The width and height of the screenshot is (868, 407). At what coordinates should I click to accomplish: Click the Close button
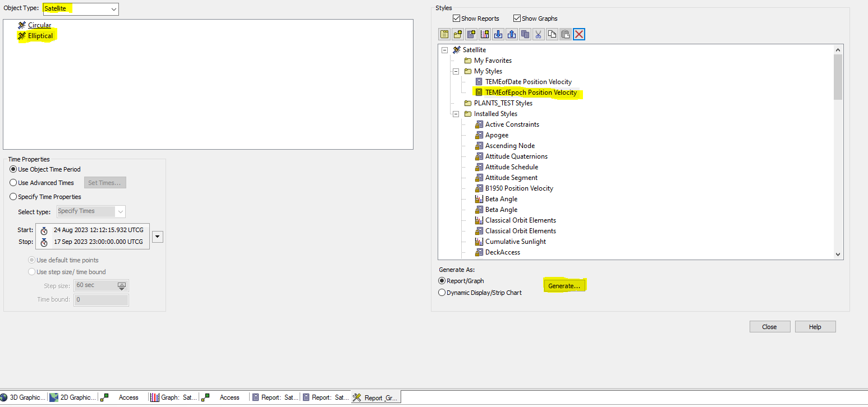(770, 327)
